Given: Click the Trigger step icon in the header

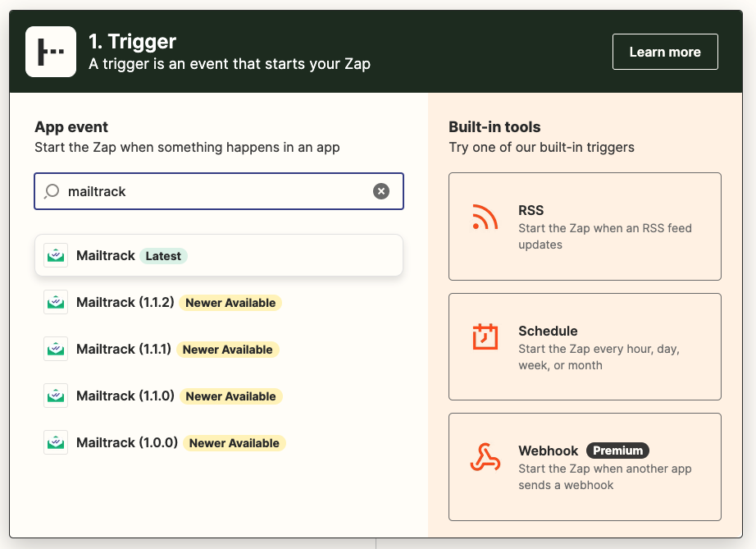Looking at the screenshot, I should point(51,51).
